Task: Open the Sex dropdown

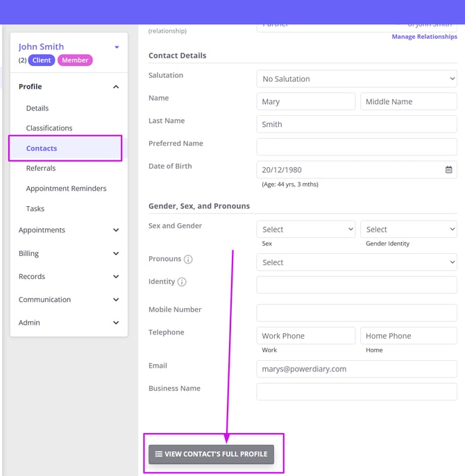Action: [x=305, y=230]
